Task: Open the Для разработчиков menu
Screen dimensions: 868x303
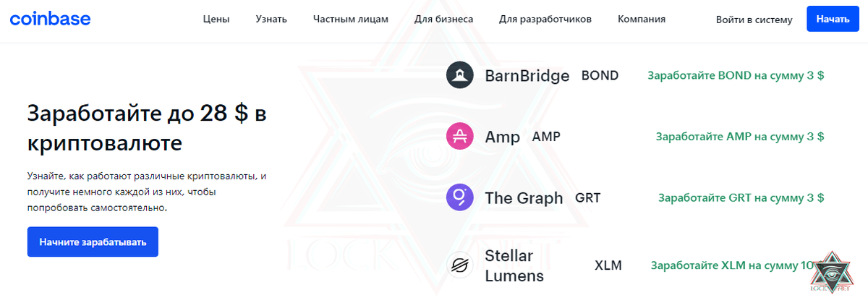Action: (545, 20)
